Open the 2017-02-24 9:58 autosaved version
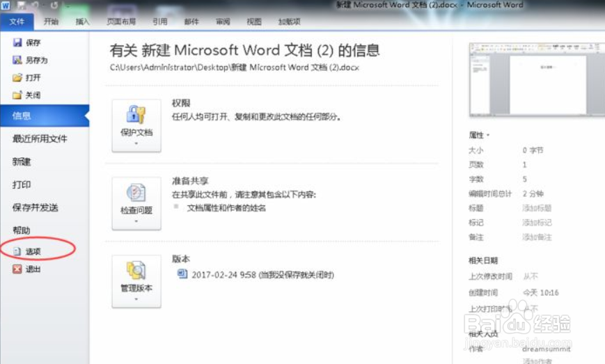This screenshot has width=605, height=364. tap(262, 274)
